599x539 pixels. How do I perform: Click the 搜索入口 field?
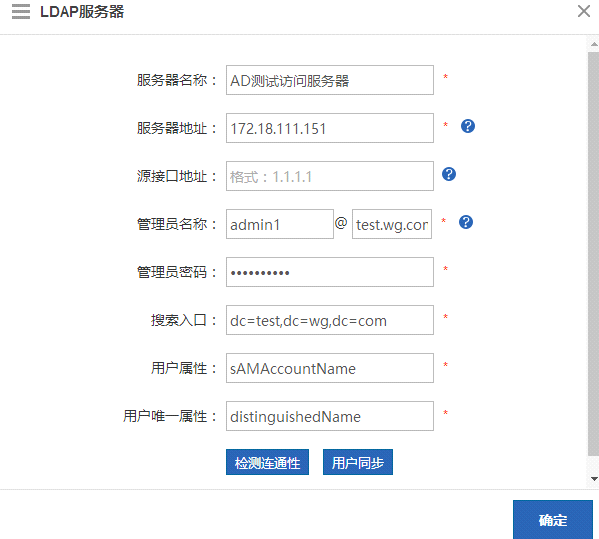[x=330, y=320]
